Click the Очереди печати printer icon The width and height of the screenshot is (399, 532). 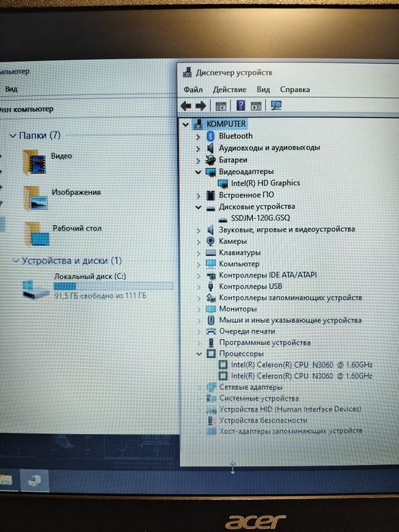click(x=211, y=331)
